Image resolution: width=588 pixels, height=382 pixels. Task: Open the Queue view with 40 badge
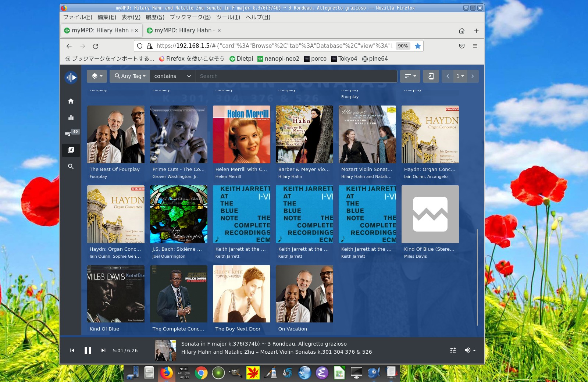click(69, 133)
